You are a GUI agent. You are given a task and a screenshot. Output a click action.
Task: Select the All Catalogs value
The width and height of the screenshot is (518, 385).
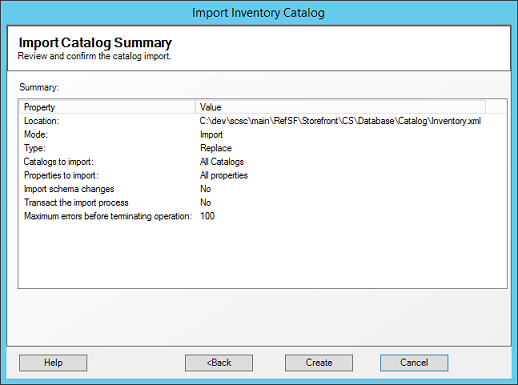point(222,162)
